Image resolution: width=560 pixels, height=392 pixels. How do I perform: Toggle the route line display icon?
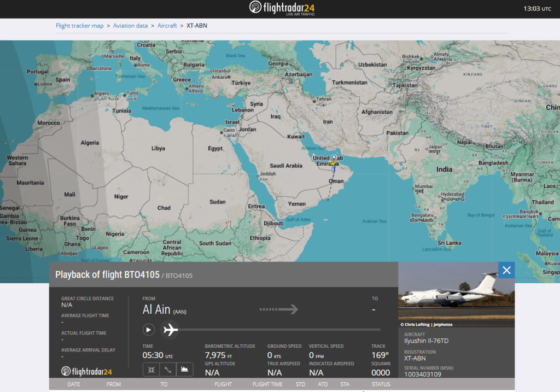[x=168, y=370]
